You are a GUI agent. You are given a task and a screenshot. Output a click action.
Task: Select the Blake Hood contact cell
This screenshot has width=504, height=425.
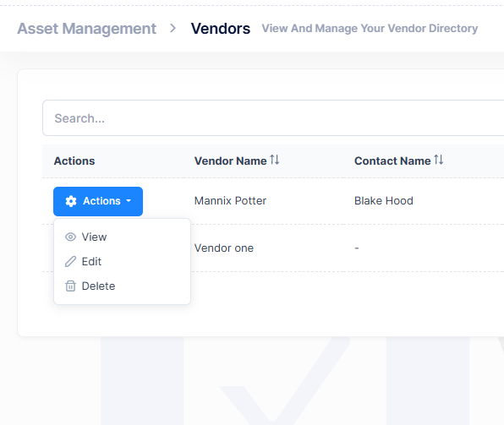384,201
